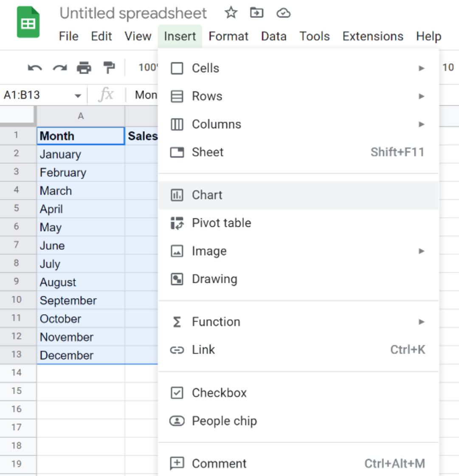The height and width of the screenshot is (476, 459).
Task: Open the Name box range dropdown
Action: coord(78,96)
